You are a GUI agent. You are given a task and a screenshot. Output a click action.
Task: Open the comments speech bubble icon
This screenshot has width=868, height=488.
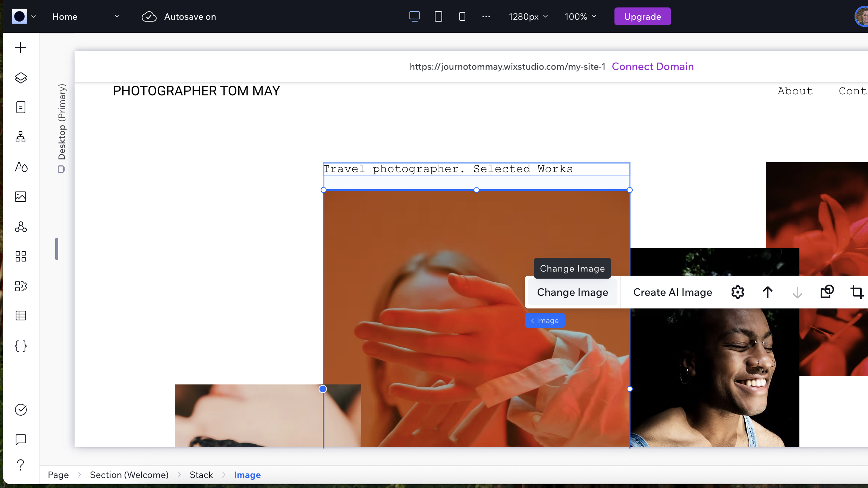pos(21,440)
